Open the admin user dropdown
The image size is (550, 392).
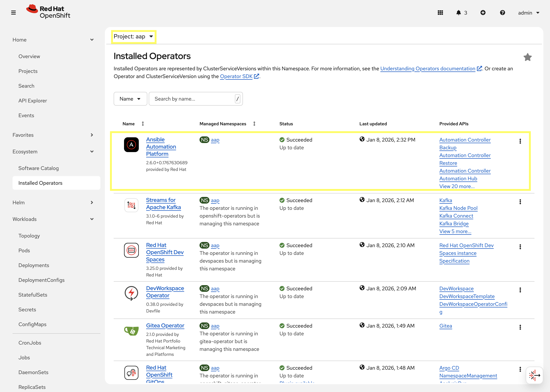pos(528,13)
